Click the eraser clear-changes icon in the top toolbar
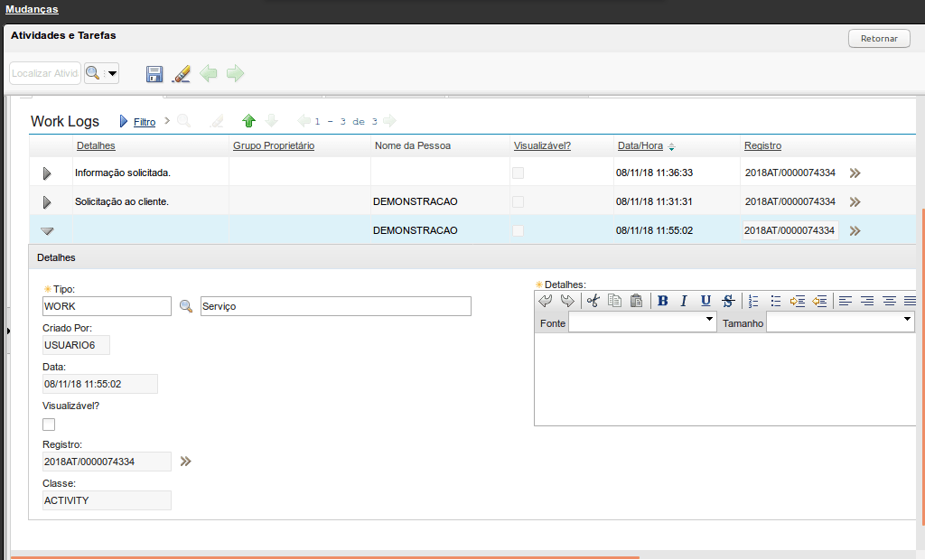Image resolution: width=925 pixels, height=560 pixels. [x=182, y=74]
